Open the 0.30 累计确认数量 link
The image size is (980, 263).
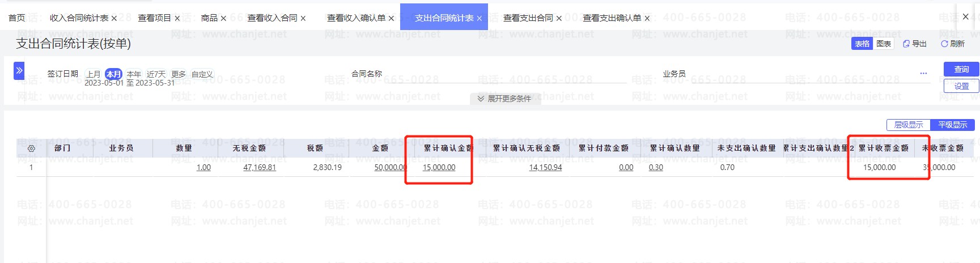click(656, 167)
